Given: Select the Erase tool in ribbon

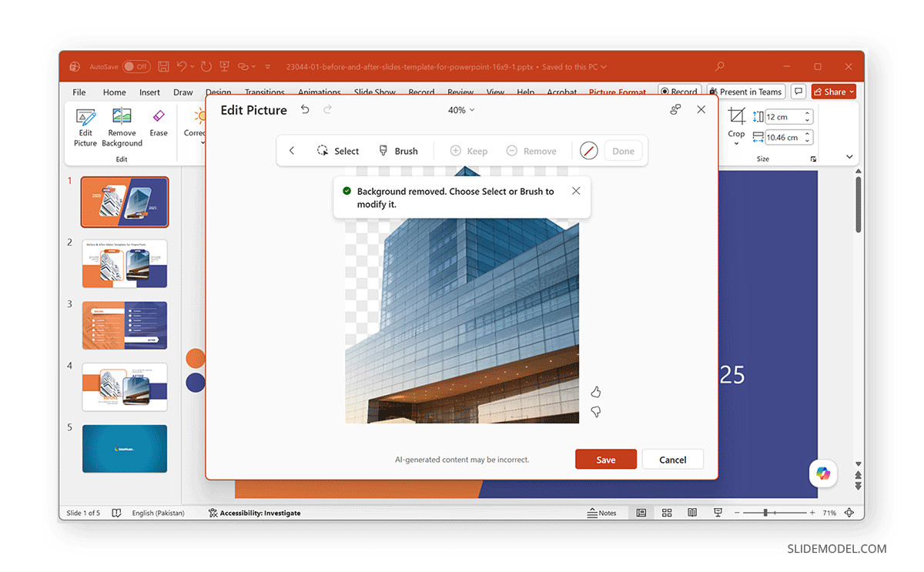Looking at the screenshot, I should 159,123.
